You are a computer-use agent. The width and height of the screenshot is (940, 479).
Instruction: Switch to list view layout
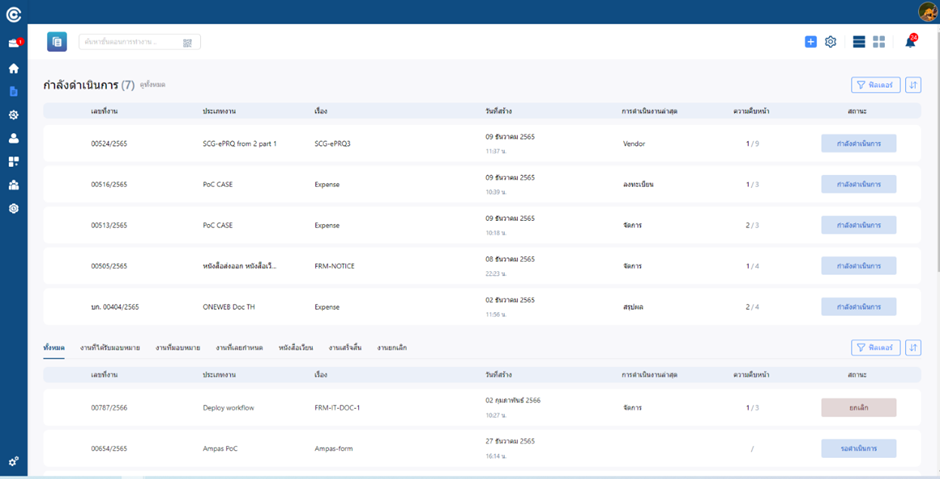tap(859, 42)
